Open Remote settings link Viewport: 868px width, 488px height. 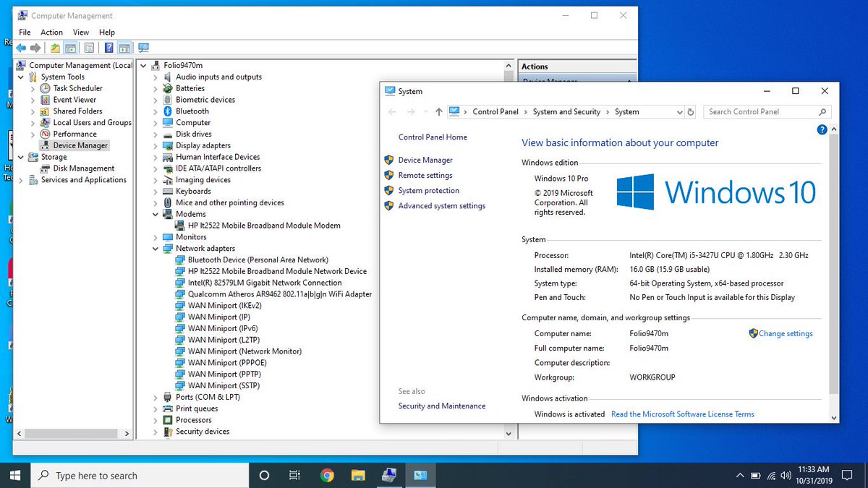[x=425, y=176]
